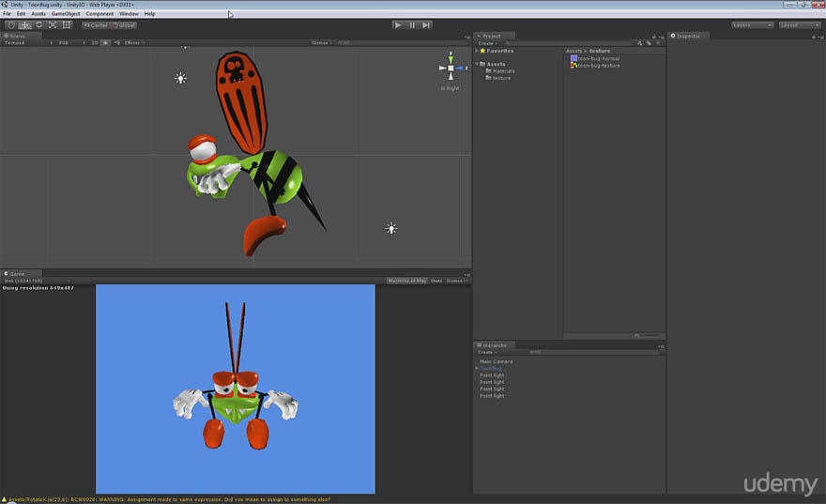Click the Step frame button
This screenshot has height=504, width=826.
[426, 24]
